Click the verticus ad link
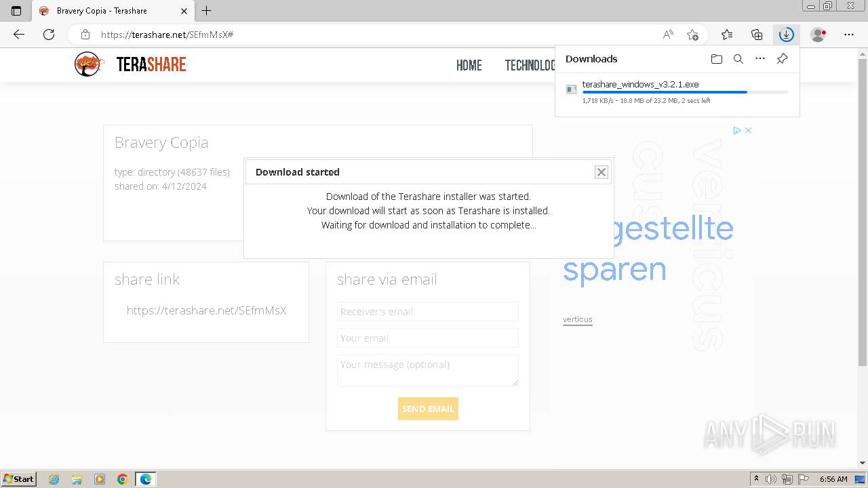This screenshot has height=488, width=868. pyautogui.click(x=578, y=319)
